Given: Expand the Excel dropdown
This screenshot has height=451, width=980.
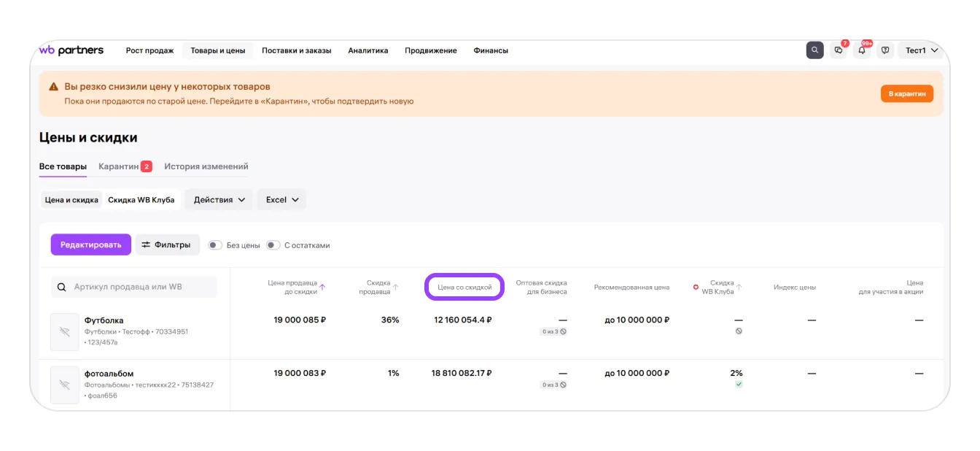Looking at the screenshot, I should coord(281,199).
